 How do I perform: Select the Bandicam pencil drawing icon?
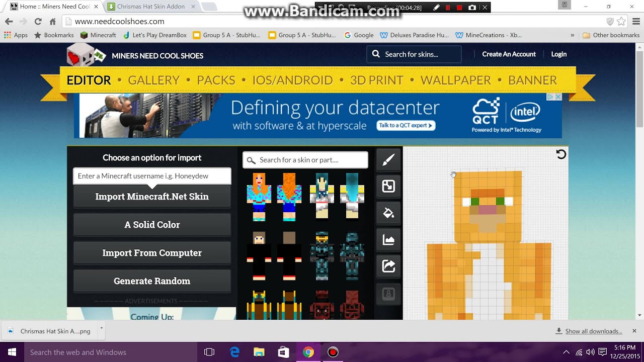(436, 8)
